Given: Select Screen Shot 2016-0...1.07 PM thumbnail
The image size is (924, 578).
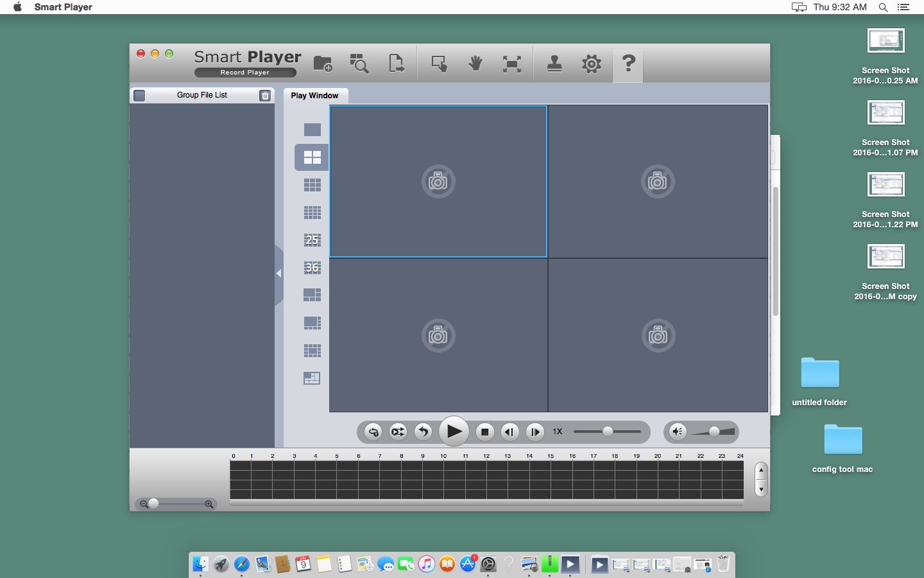Looking at the screenshot, I should pos(886,112).
